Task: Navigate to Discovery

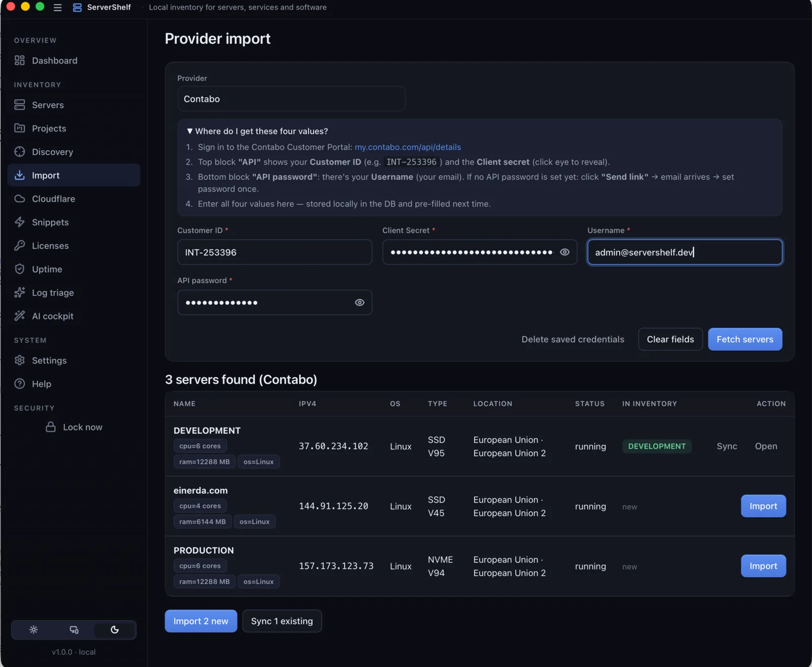Action: click(74, 152)
